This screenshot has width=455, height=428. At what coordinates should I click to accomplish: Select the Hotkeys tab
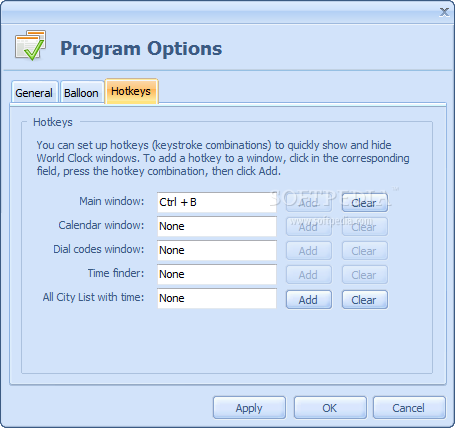click(131, 91)
